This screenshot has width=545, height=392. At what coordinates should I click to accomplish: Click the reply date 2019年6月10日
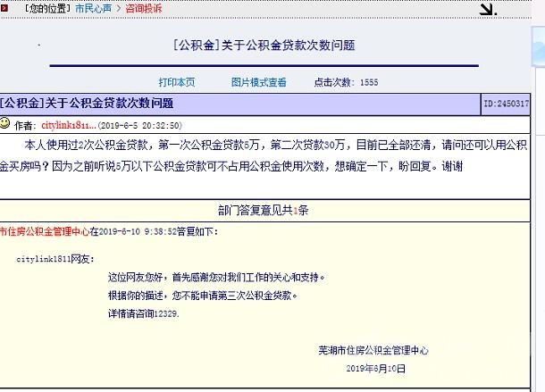point(375,368)
